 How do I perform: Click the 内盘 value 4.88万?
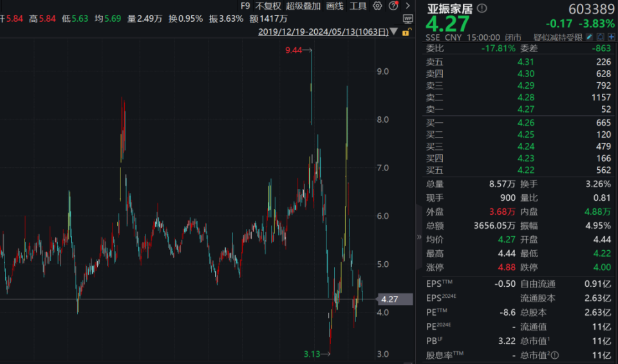coord(597,212)
